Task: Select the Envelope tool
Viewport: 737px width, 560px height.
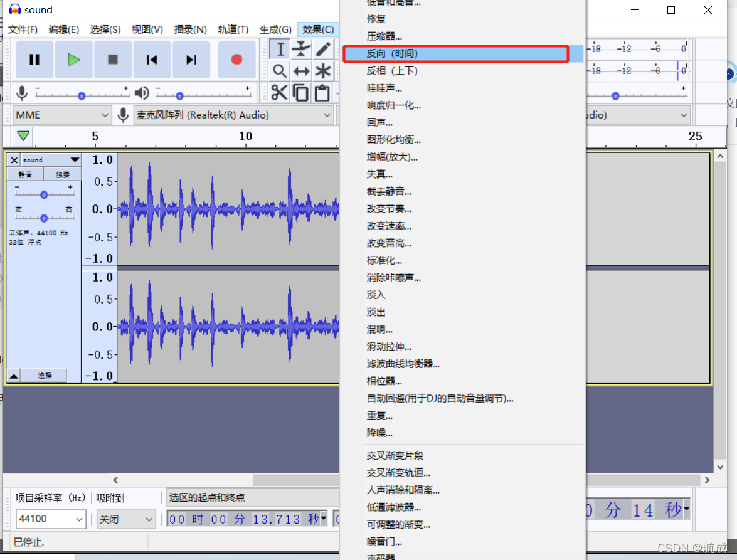Action: pos(301,50)
